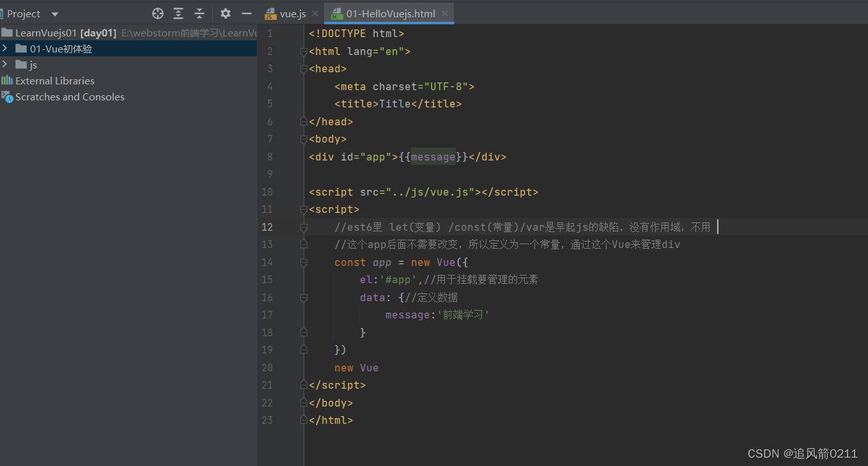The image size is (868, 466).
Task: Click the Title text in title tag
Action: point(395,104)
